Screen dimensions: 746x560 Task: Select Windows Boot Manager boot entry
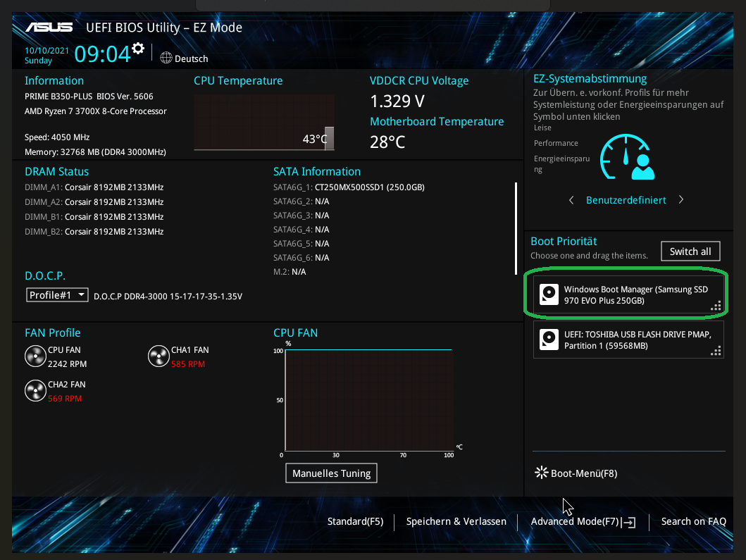coord(628,294)
